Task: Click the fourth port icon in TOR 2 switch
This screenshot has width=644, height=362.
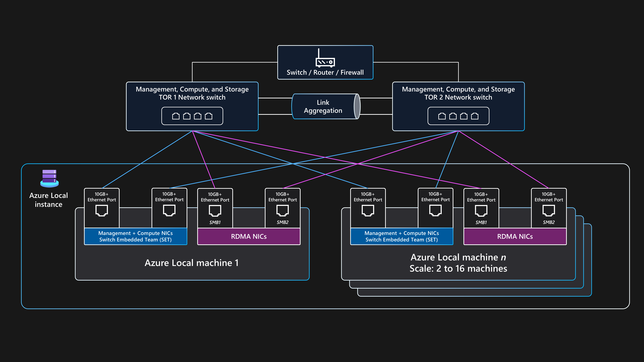Action: (475, 116)
